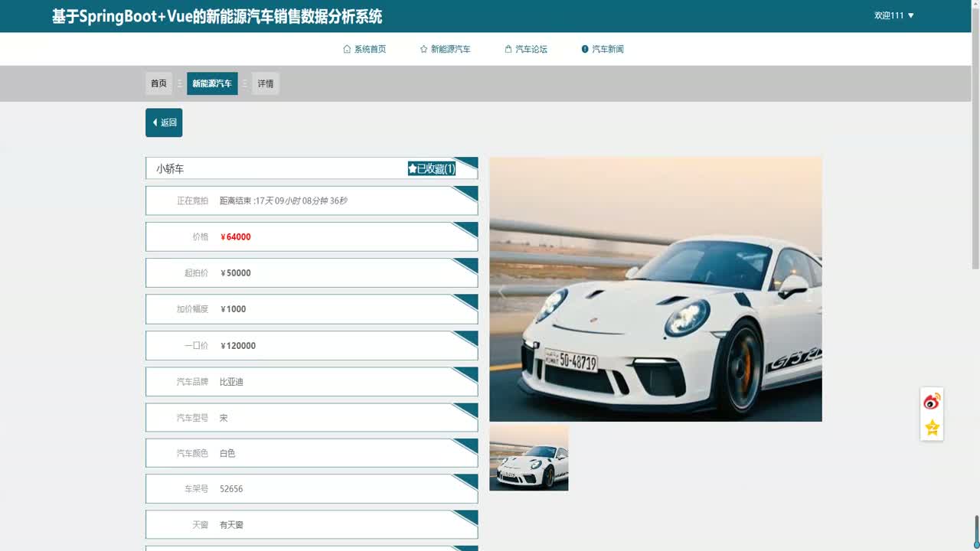
Task: Click the 小轿车 title text
Action: [170, 168]
